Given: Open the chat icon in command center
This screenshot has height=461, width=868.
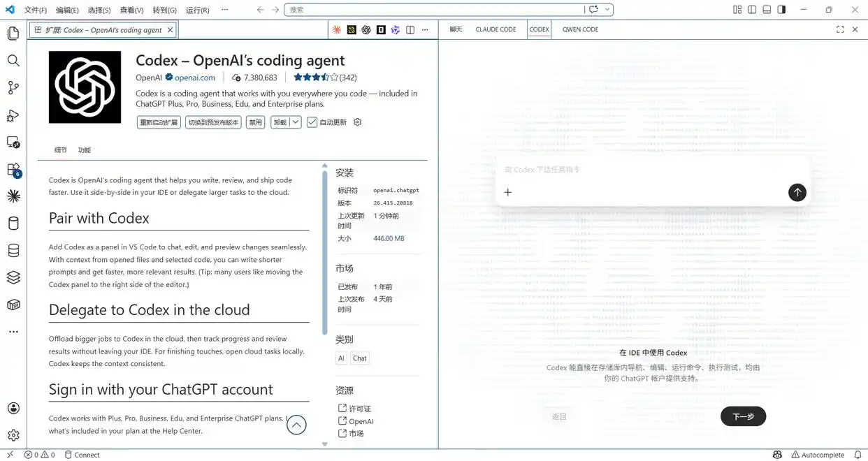Looking at the screenshot, I should (593, 10).
